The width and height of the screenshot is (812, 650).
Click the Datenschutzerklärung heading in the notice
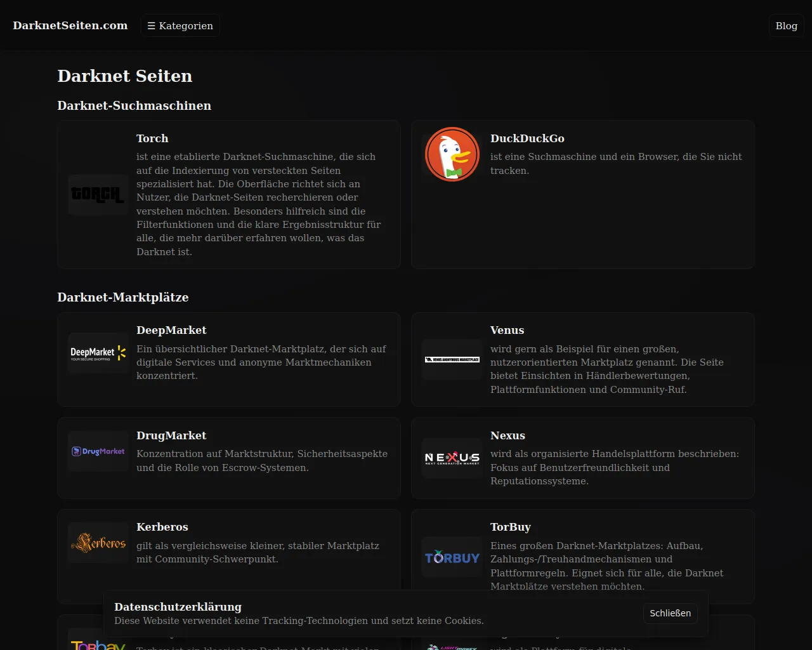pyautogui.click(x=178, y=607)
